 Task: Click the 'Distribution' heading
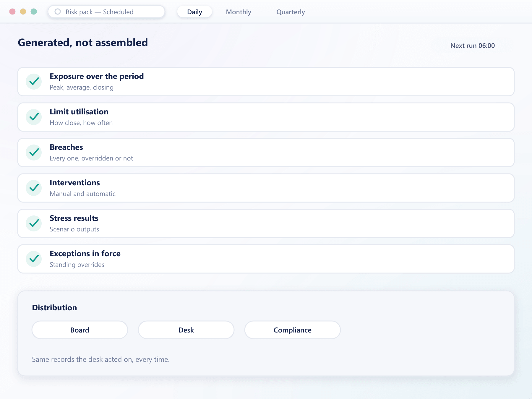pos(54,308)
